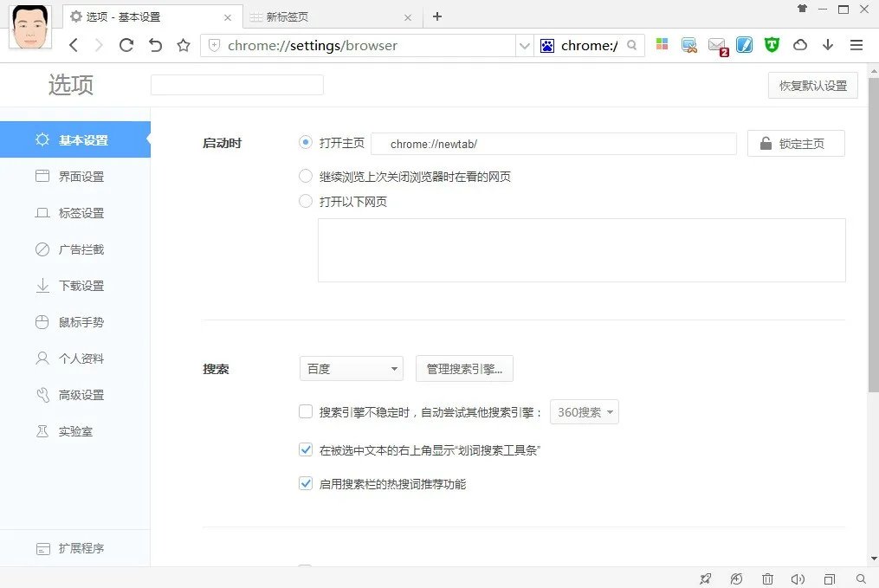Enable fallback to 360搜索 when engine unstable

[305, 411]
